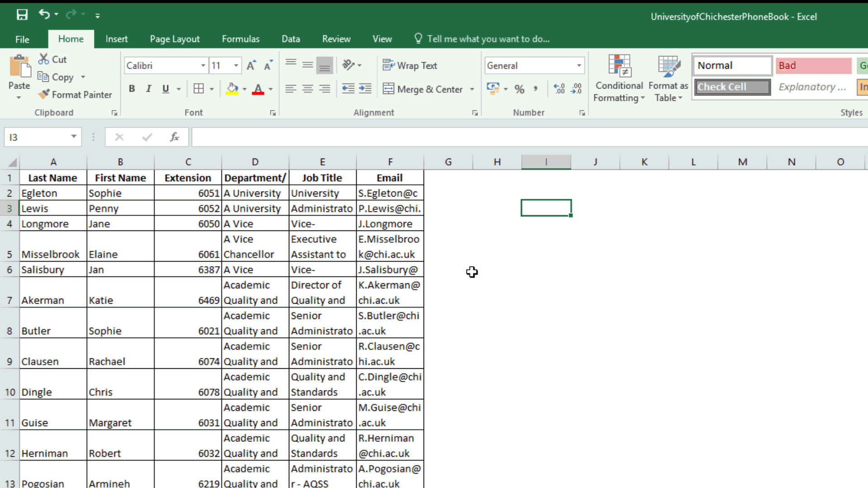
Task: Open the Data ribbon tab
Action: pyautogui.click(x=291, y=39)
